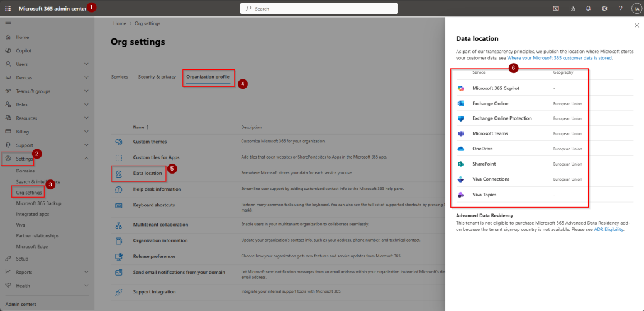Expand the Users navigation section
This screenshot has height=311, width=644.
click(86, 64)
